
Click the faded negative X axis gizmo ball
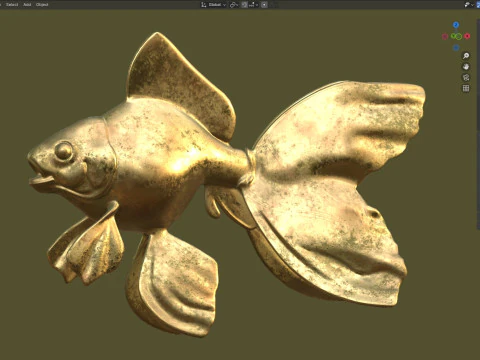point(445,36)
